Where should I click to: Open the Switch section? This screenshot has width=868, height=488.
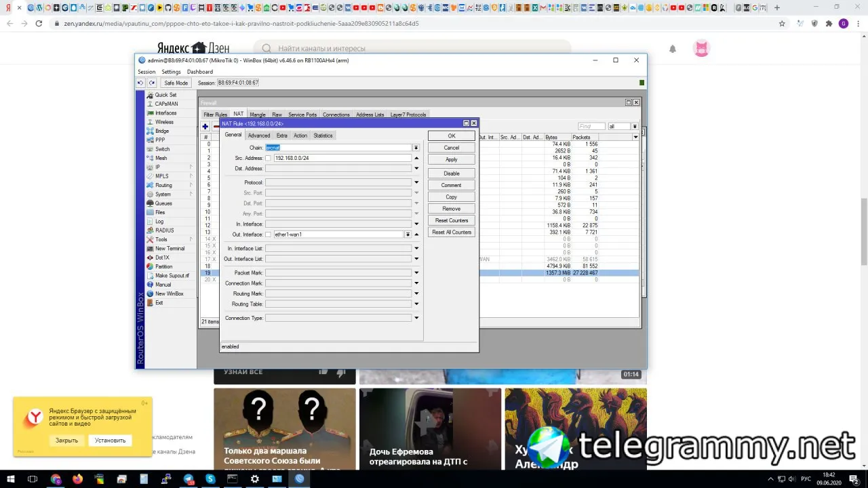(162, 149)
